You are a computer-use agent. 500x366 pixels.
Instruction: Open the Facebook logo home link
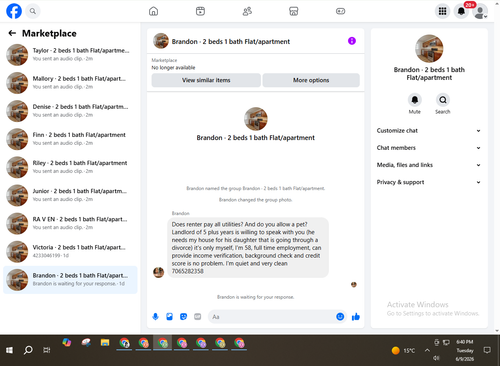14,11
